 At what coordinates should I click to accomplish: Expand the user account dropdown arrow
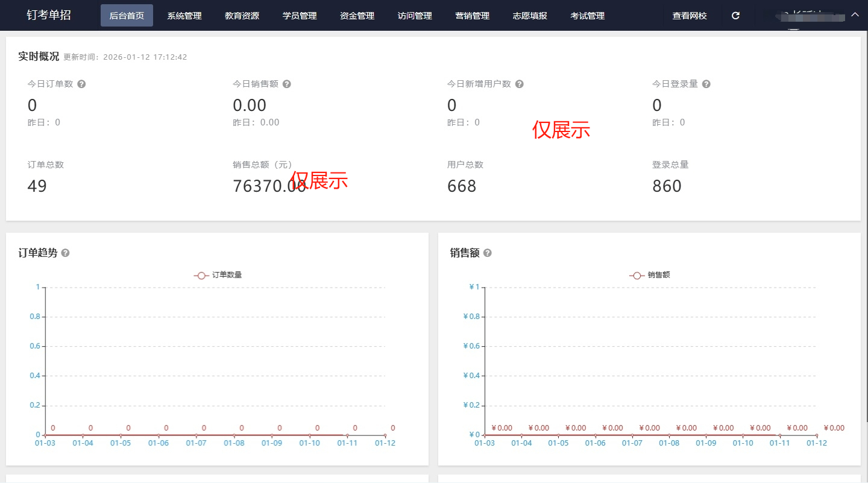[855, 14]
